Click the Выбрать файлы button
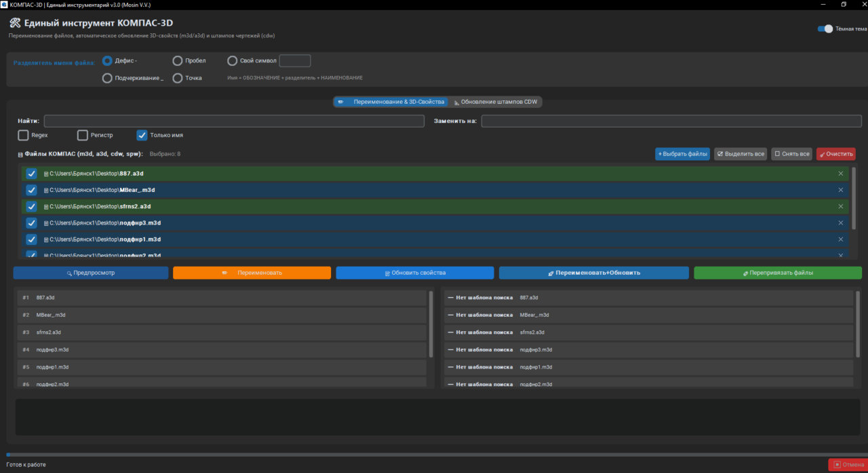 (x=682, y=154)
